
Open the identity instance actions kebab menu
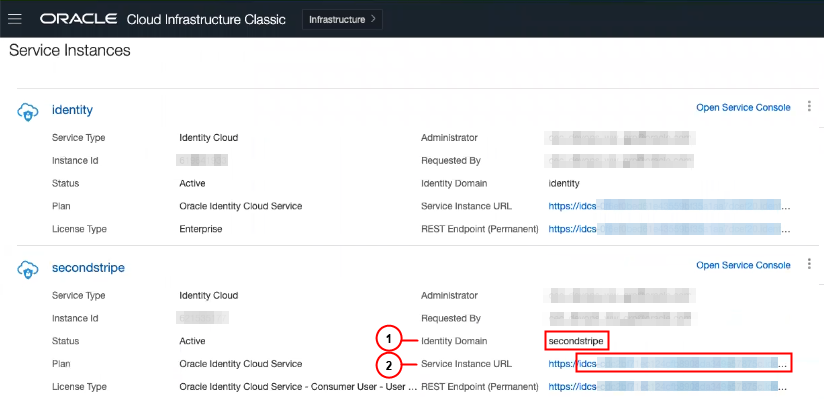pos(809,107)
